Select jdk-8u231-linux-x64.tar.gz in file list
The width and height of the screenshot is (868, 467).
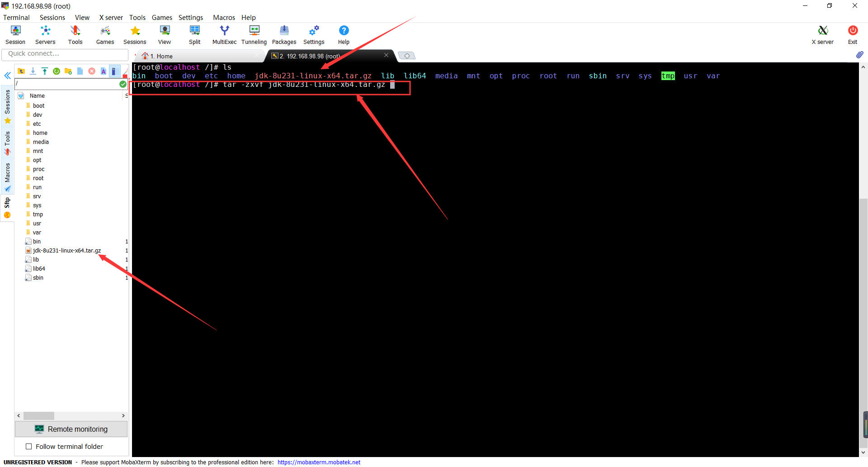coord(66,250)
